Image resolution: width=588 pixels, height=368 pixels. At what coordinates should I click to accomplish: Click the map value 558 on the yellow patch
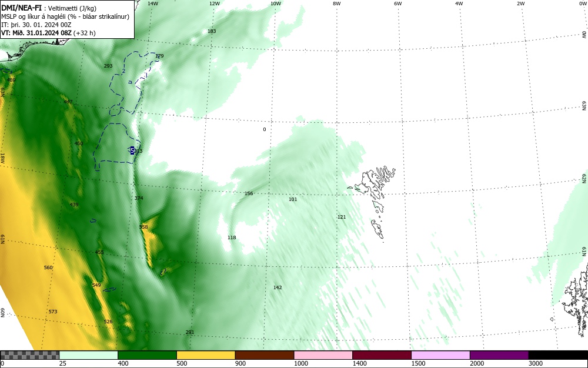pos(143,227)
